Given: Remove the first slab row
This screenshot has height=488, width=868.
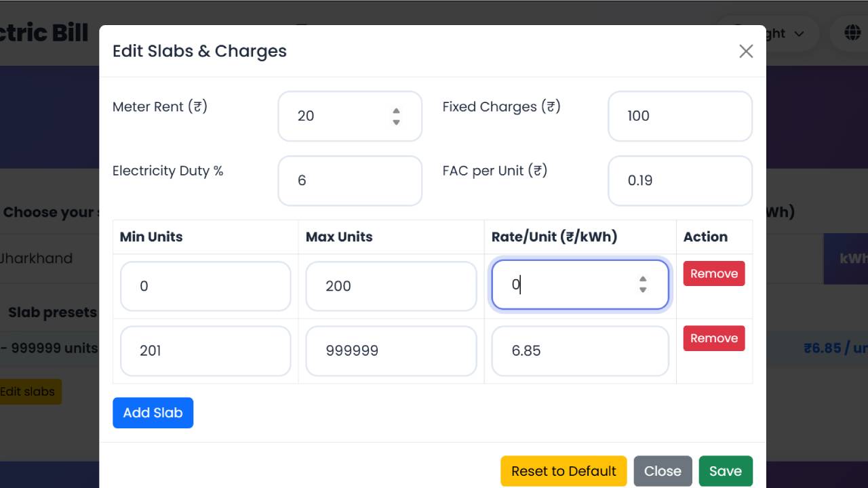Looking at the screenshot, I should coord(713,273).
